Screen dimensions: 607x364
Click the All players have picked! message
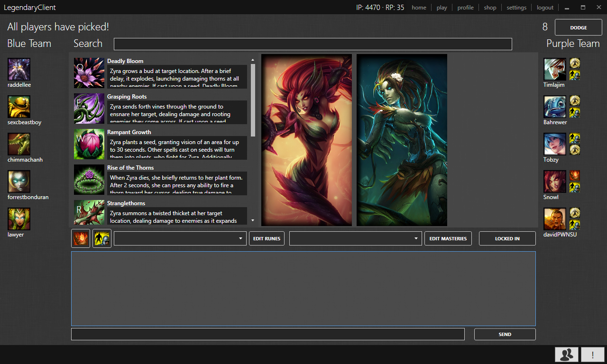point(58,27)
